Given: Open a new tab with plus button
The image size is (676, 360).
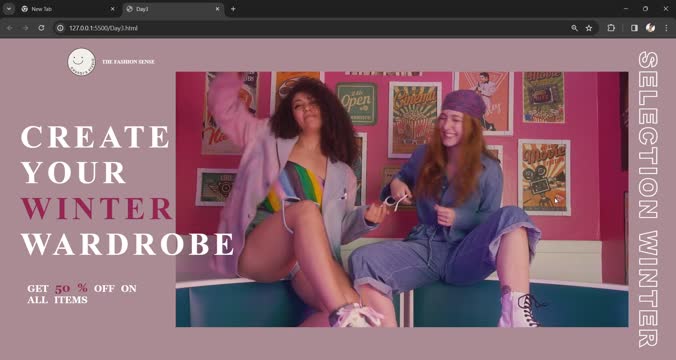Looking at the screenshot, I should [233, 9].
